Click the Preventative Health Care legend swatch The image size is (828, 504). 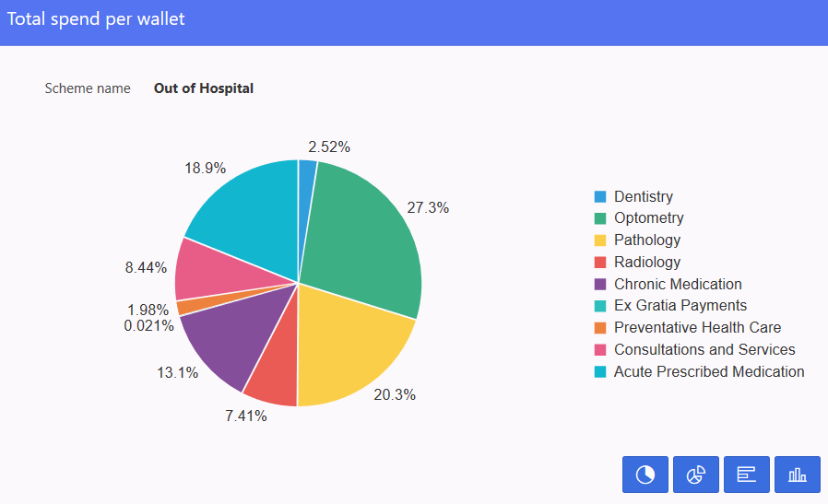(600, 328)
